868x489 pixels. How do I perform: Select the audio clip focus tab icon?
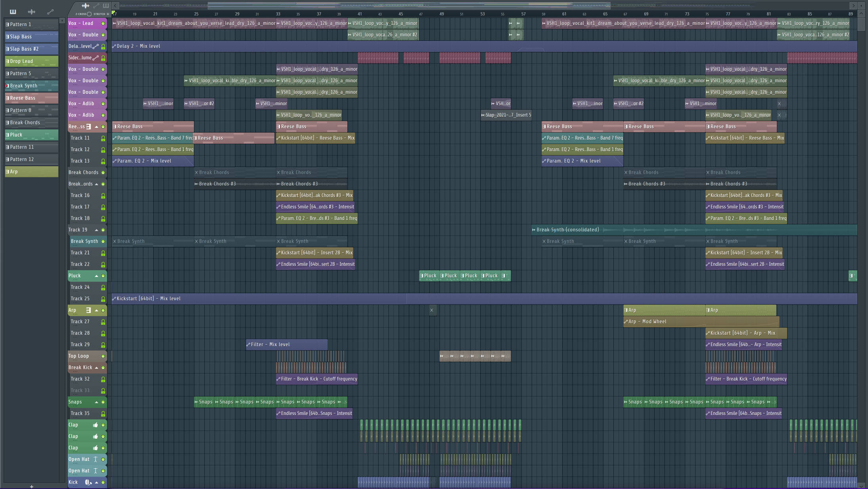click(x=85, y=6)
